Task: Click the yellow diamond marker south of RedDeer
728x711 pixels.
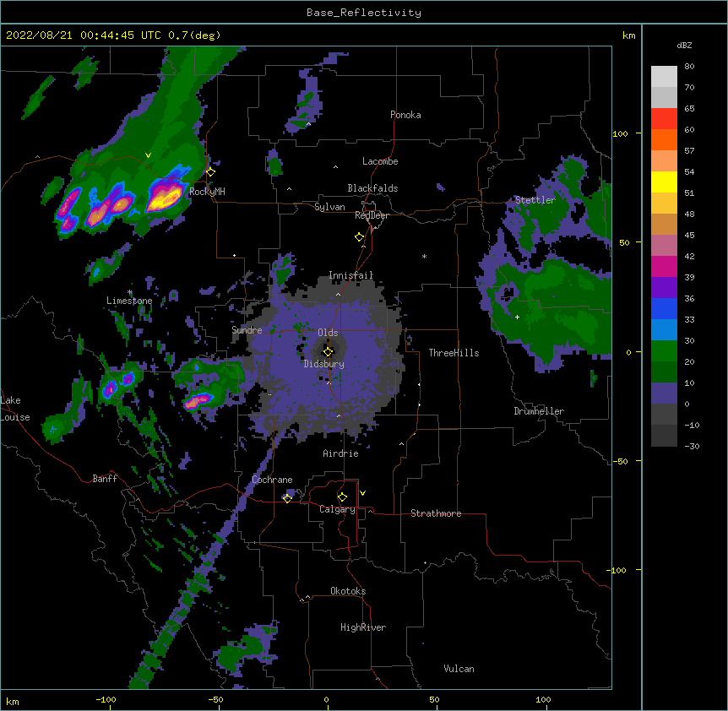Action: point(359,237)
